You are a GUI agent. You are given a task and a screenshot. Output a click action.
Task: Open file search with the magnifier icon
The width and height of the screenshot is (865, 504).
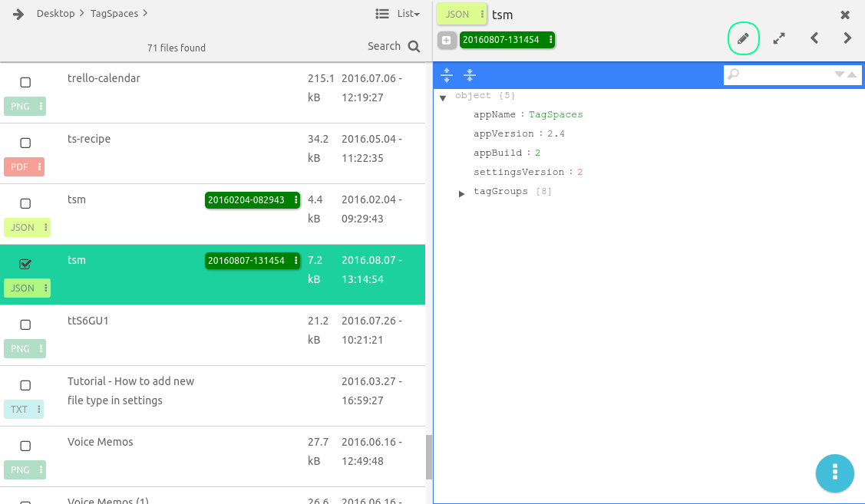pyautogui.click(x=413, y=46)
